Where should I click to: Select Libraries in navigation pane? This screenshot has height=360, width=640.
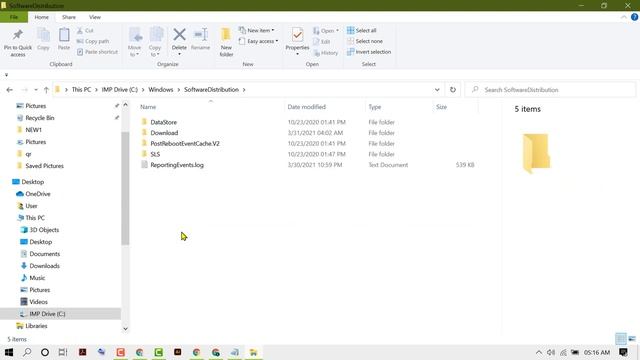(x=36, y=326)
